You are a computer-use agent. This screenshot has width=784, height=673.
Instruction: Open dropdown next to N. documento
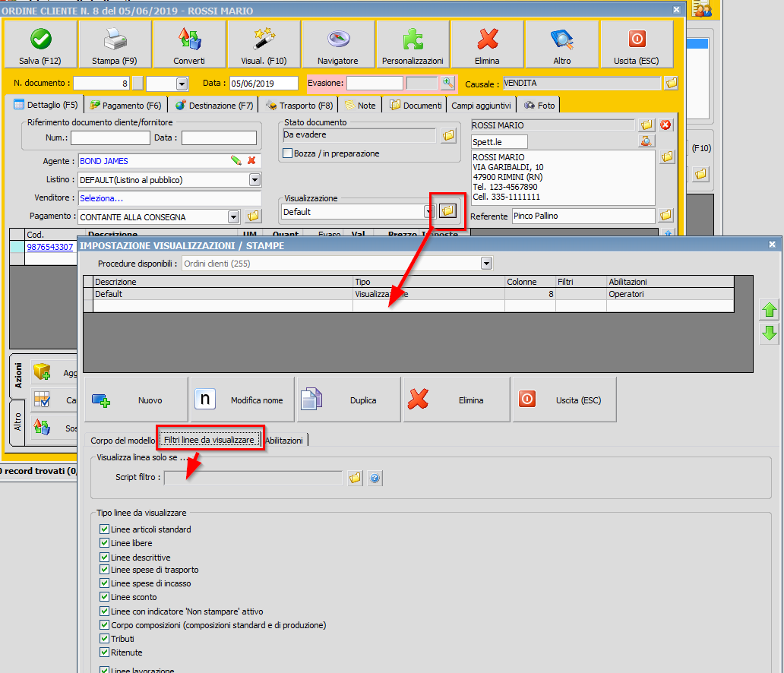pyautogui.click(x=182, y=84)
